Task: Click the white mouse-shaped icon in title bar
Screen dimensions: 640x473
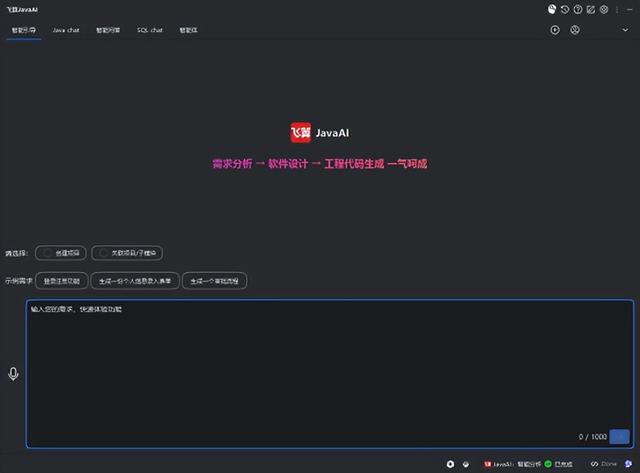Action: pos(551,9)
